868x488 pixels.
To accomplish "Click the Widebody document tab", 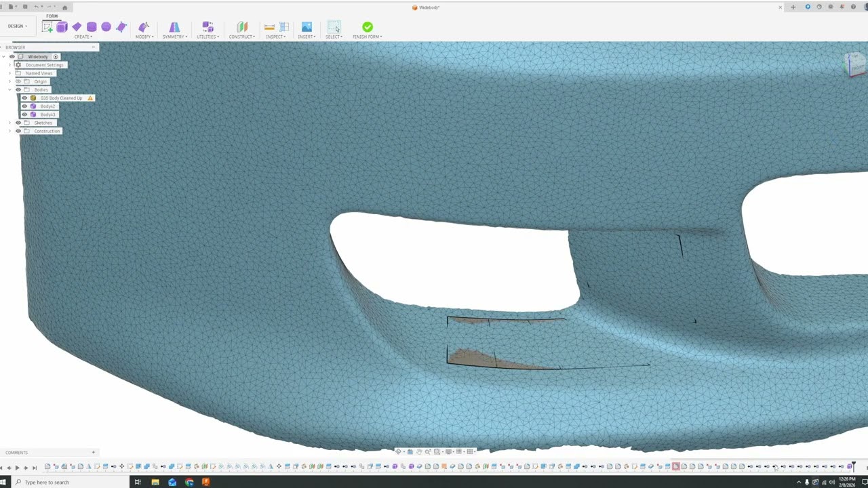I will click(426, 7).
